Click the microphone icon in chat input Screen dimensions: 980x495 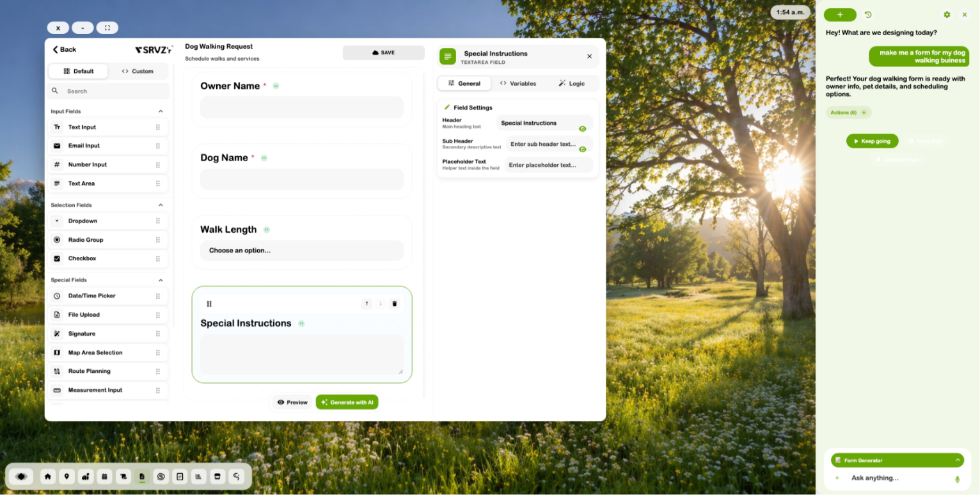tap(957, 479)
